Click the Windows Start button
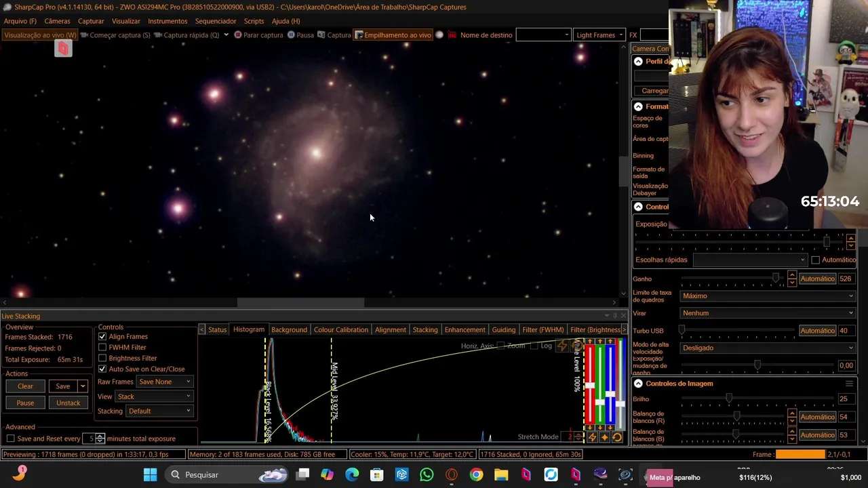Screen dimensions: 868x488 (150, 474)
